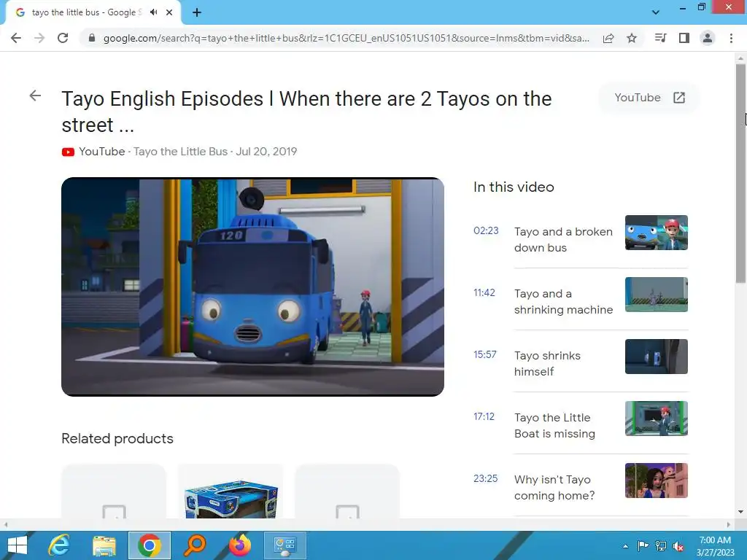
Task: Open the Windows Start menu
Action: pyautogui.click(x=18, y=545)
